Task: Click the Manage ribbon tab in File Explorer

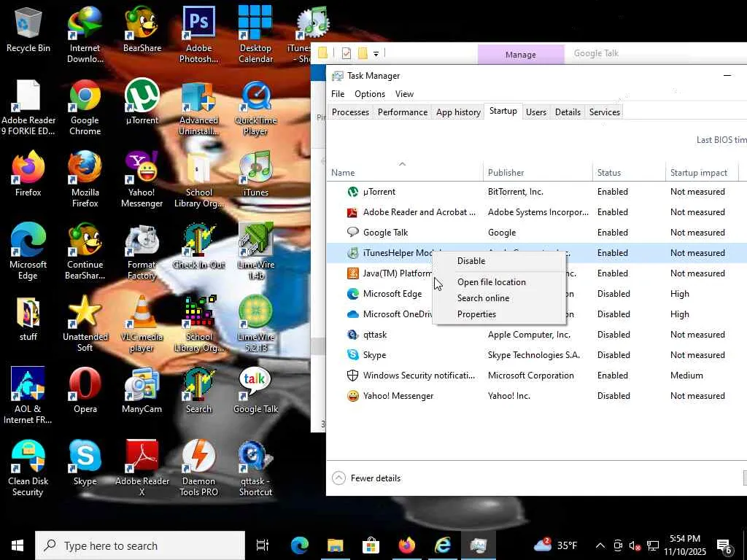Action: [x=521, y=54]
